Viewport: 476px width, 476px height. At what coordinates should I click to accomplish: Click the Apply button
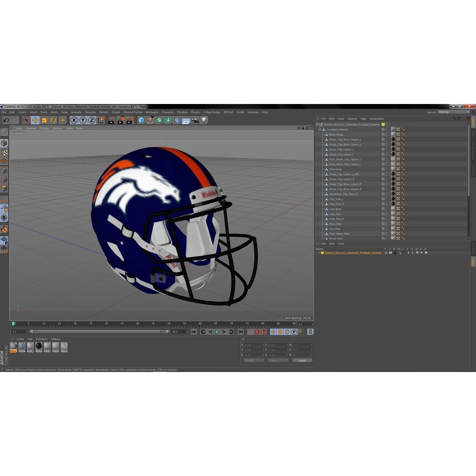click(x=302, y=361)
